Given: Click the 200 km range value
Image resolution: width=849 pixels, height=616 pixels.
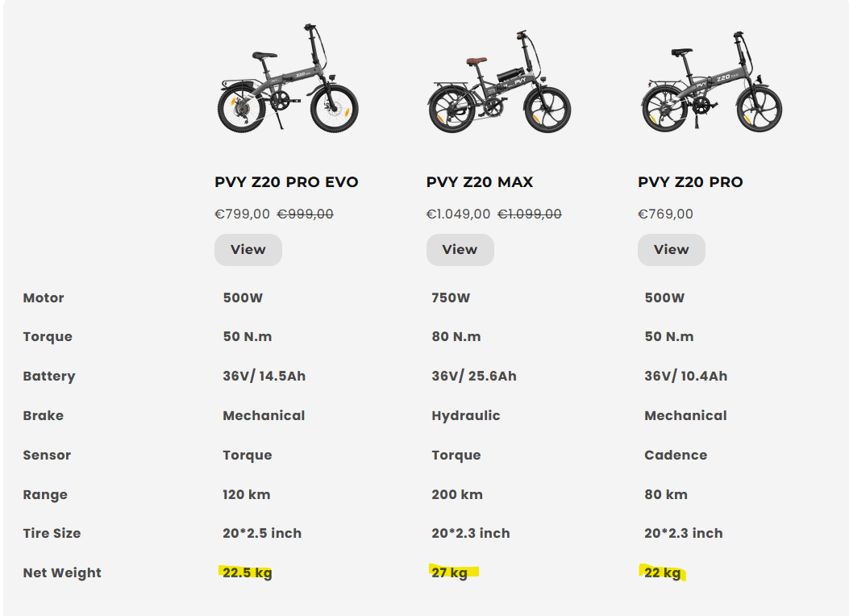Looking at the screenshot, I should (x=457, y=495).
